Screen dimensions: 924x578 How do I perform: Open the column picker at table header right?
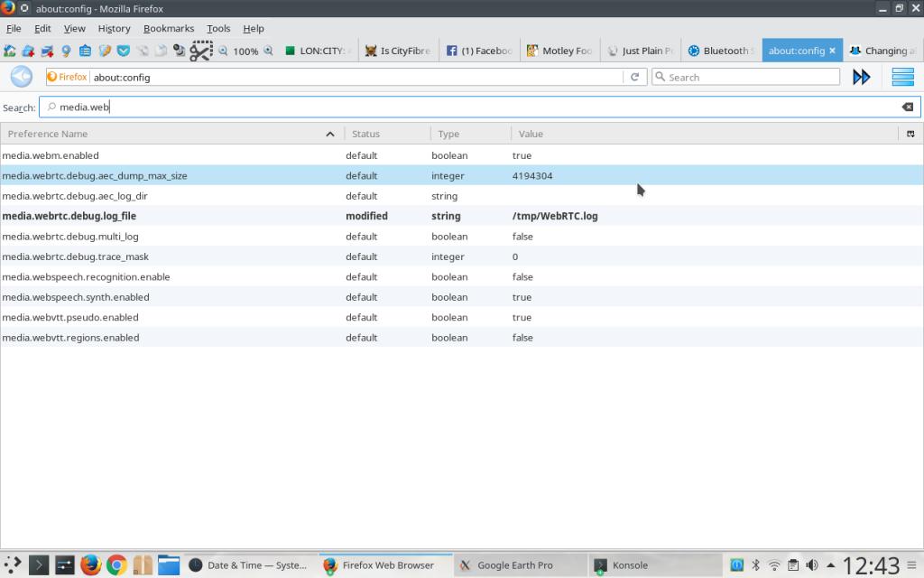(x=910, y=134)
